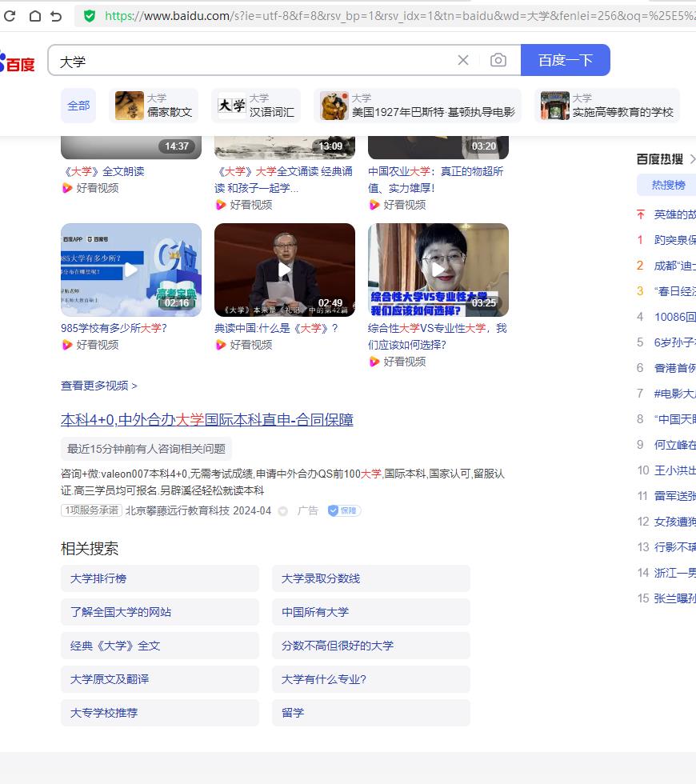696x784 pixels.
Task: Click the 广告 label in ad result
Action: [307, 510]
